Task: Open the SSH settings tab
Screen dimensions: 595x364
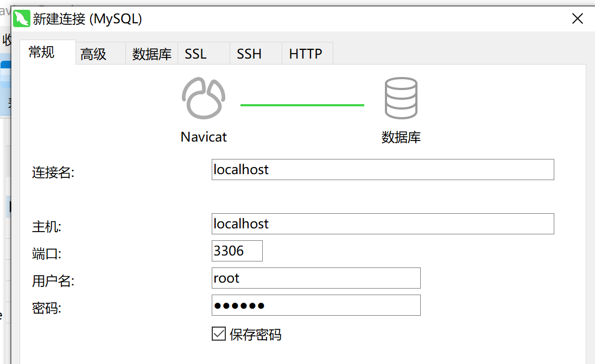Action: point(249,54)
